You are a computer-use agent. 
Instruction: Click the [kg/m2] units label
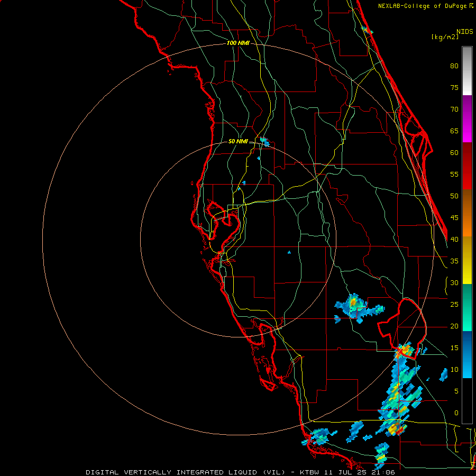pyautogui.click(x=445, y=37)
